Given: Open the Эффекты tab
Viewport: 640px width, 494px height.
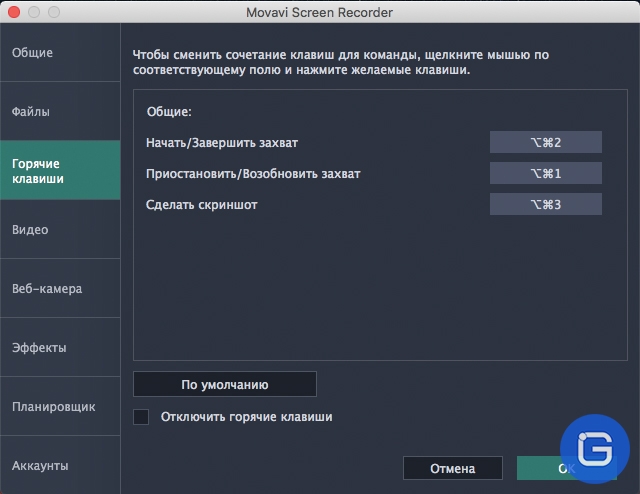Looking at the screenshot, I should (60, 347).
